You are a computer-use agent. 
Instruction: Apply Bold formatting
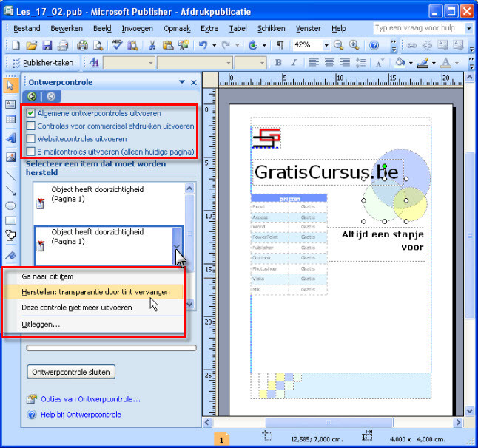(278, 63)
